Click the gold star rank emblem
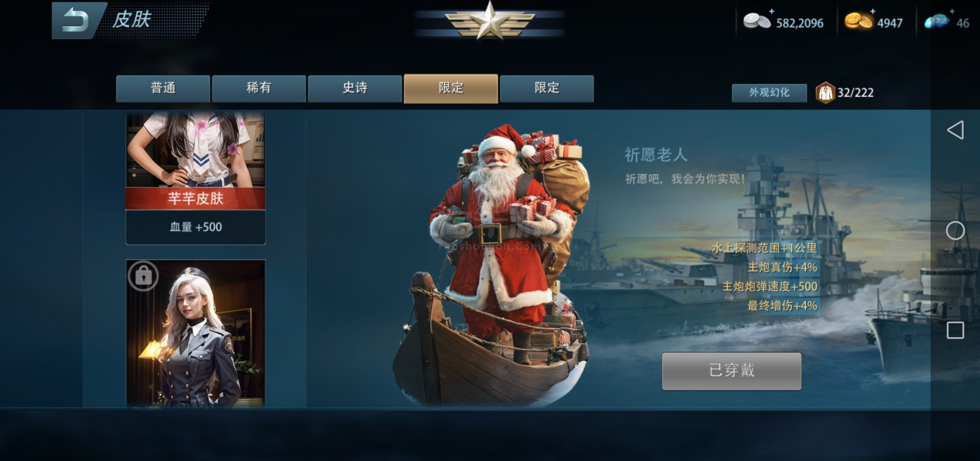The width and height of the screenshot is (980, 461). click(x=490, y=20)
